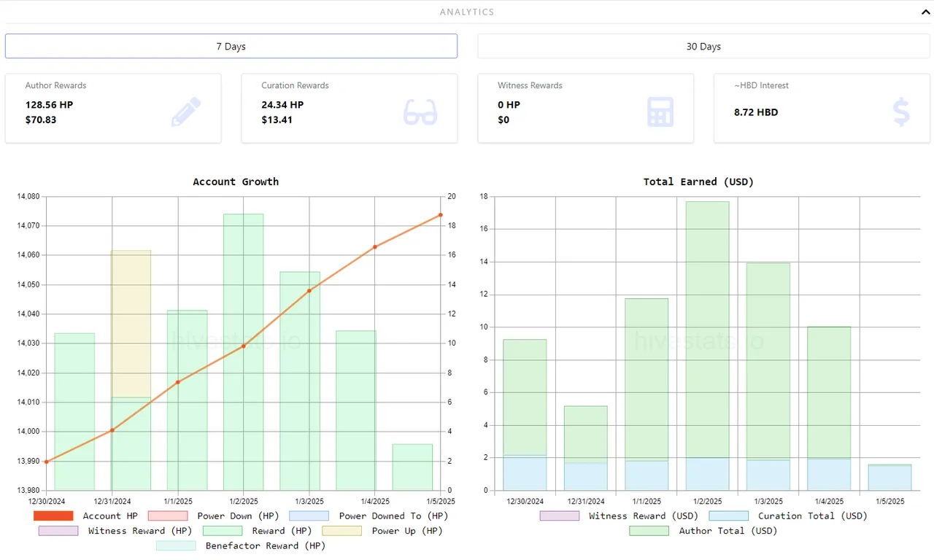This screenshot has width=934, height=560.
Task: Toggle Author Total (USD) legend swatch
Action: 649,531
